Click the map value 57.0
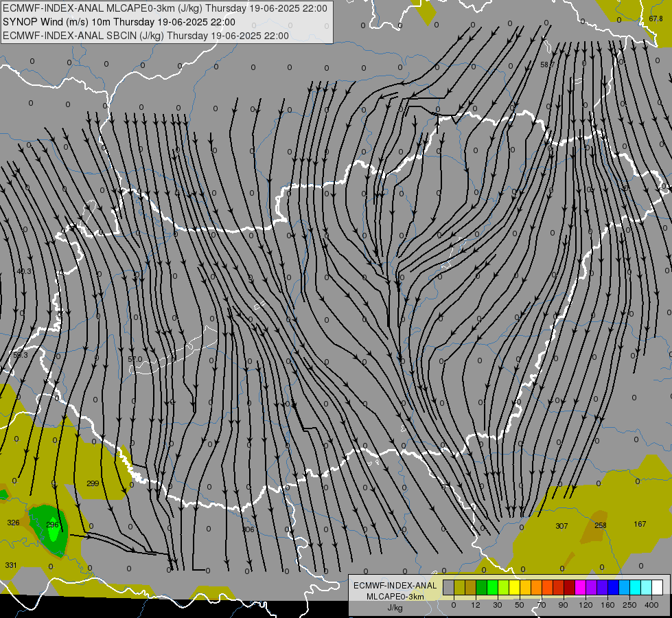The image size is (672, 618). (x=135, y=359)
